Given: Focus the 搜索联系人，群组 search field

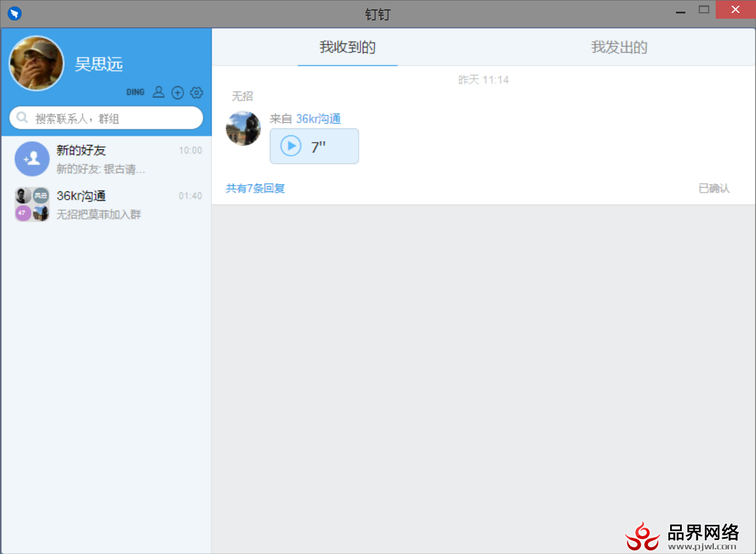Looking at the screenshot, I should 106,118.
